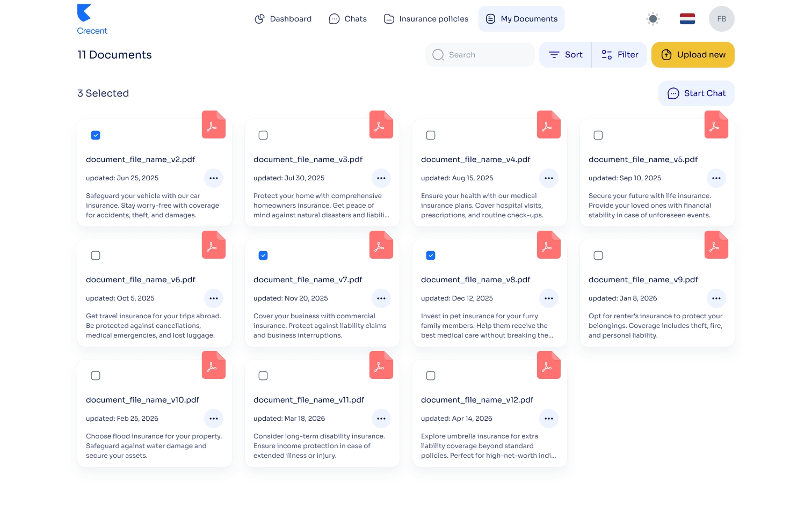The height and width of the screenshot is (527, 812).
Task: Click the PDF icon on document_file_name_v3.pdf
Action: 381,125
